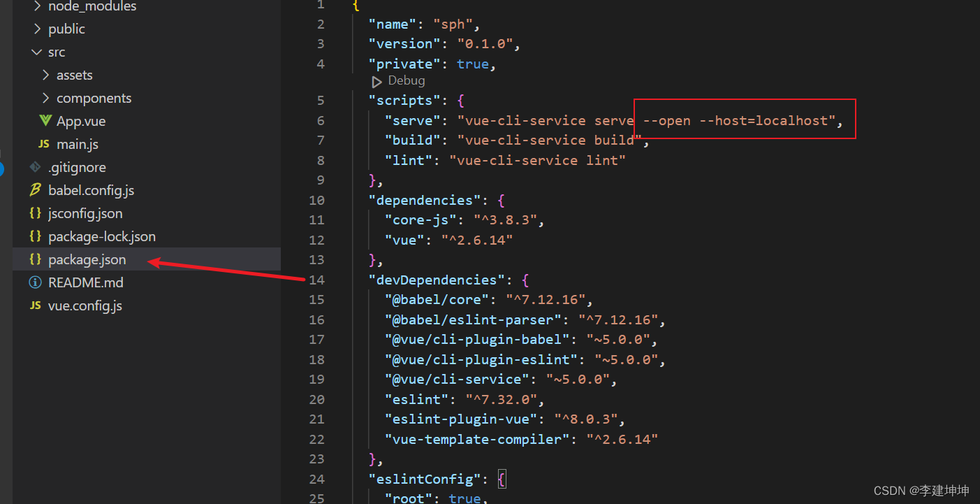Expand the public folder chevron
The width and height of the screenshot is (980, 504).
(x=37, y=29)
